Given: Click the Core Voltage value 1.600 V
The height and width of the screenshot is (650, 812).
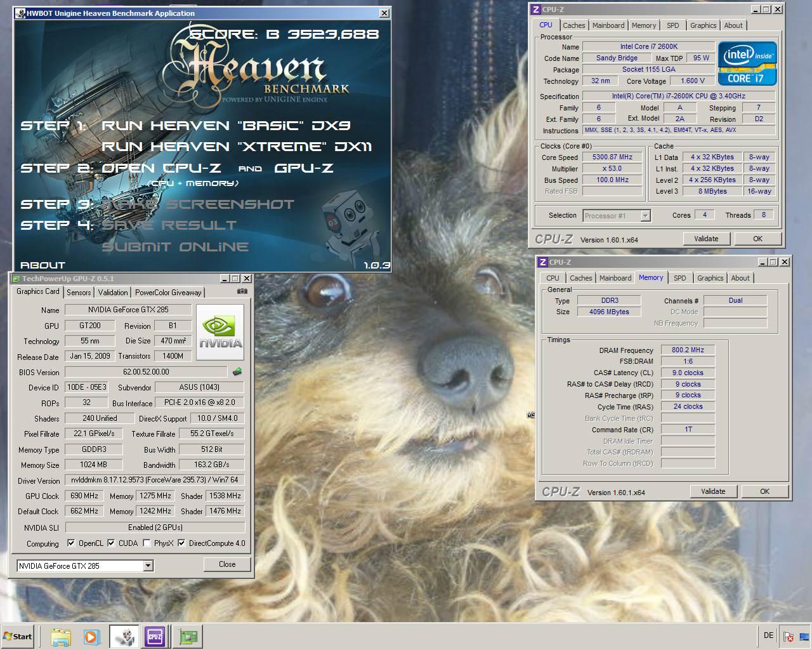Looking at the screenshot, I should tap(693, 81).
